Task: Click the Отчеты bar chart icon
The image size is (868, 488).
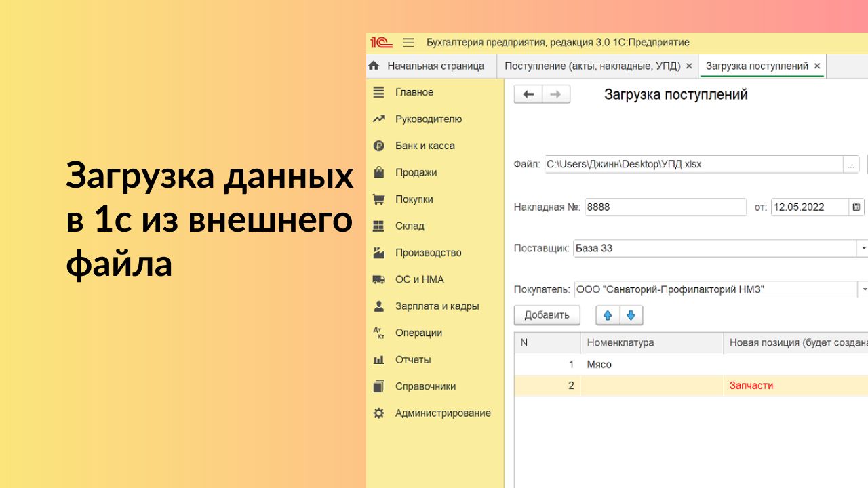Action: 379,360
